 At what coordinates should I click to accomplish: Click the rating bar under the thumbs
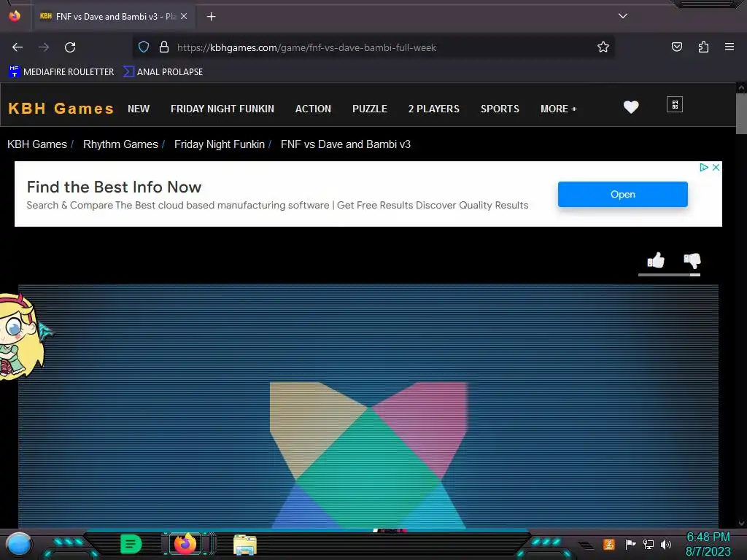[x=669, y=275]
